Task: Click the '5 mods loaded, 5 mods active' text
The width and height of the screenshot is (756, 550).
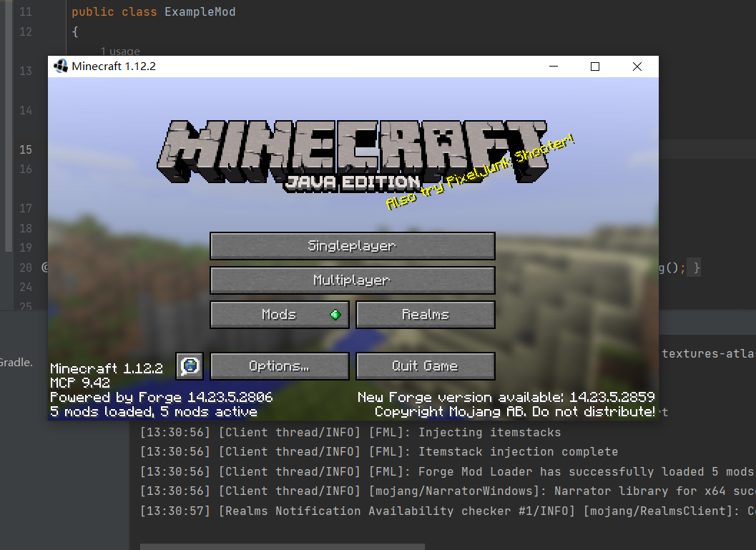Action: [x=154, y=412]
